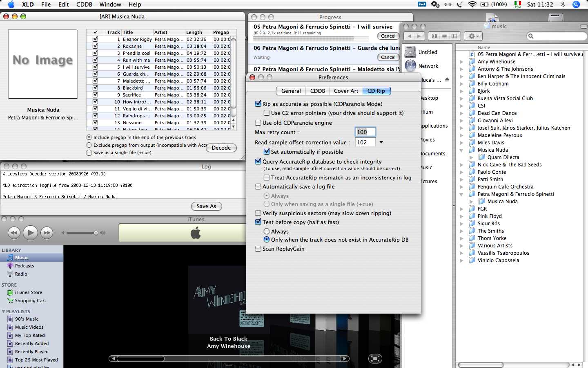
Task: Open the Finder Action gear menu
Action: pyautogui.click(x=473, y=36)
